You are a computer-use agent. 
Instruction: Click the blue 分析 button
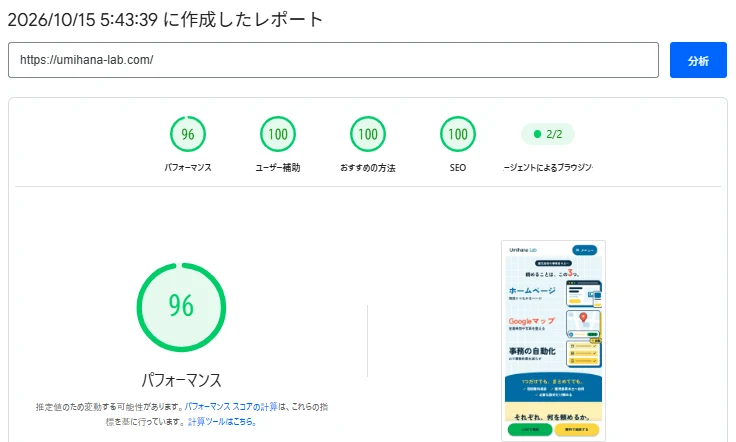point(698,60)
